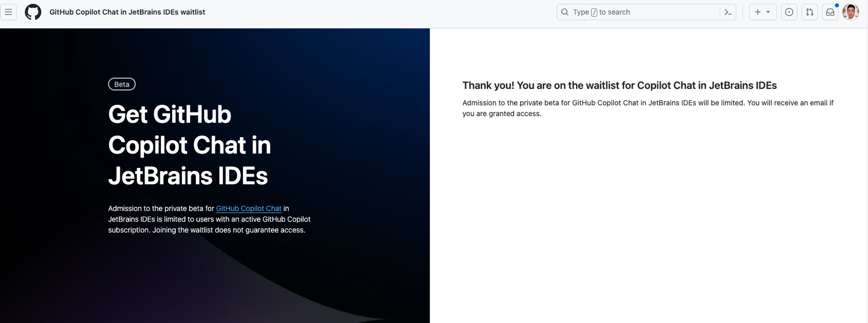The width and height of the screenshot is (868, 323).
Task: Focus the Type / to search field
Action: click(x=646, y=12)
